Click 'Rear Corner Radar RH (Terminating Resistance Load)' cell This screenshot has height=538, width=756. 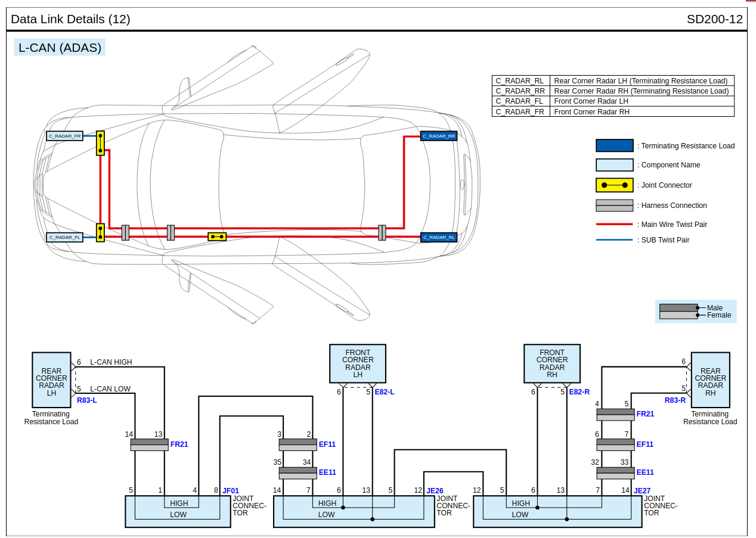pos(642,91)
